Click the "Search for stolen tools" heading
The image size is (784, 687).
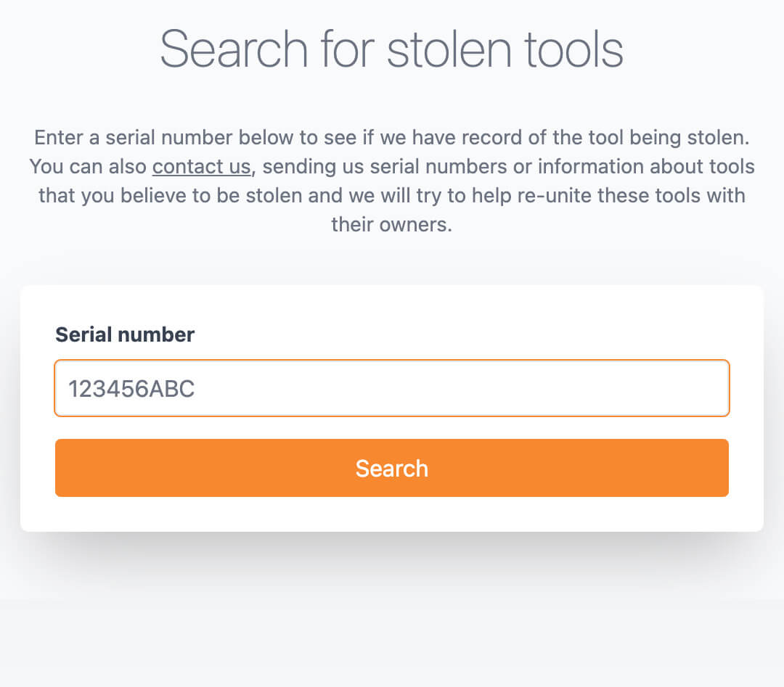coord(392,49)
